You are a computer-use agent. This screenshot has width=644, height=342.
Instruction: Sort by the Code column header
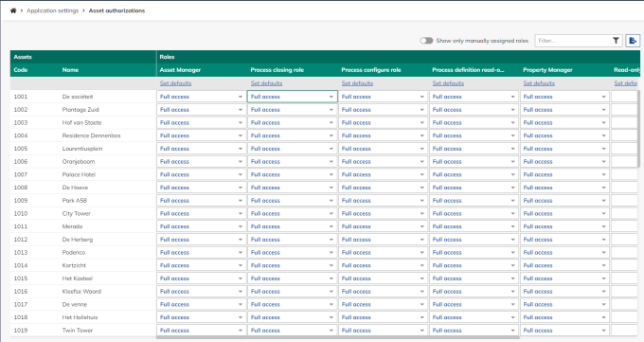[21, 70]
